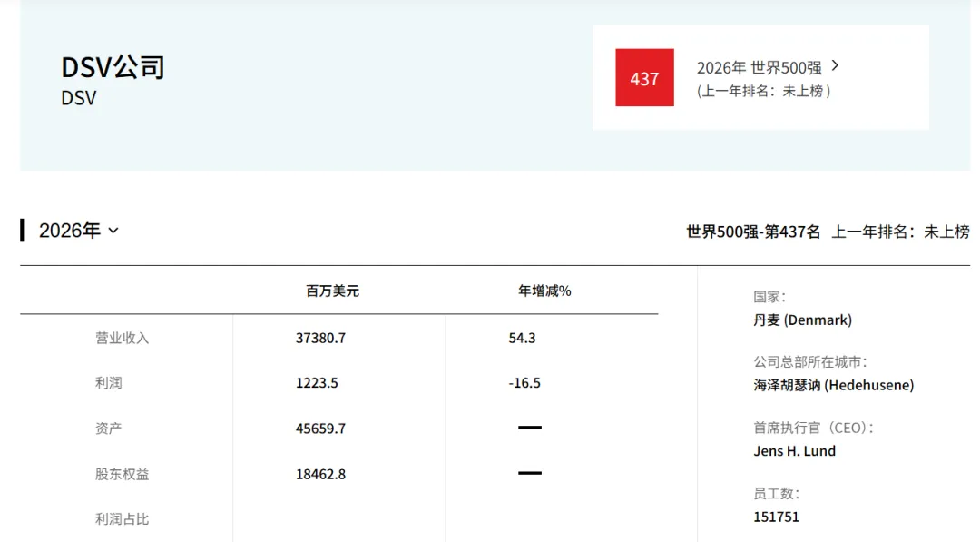
Task: Click 世界500强-第437名 text
Action: pos(753,232)
